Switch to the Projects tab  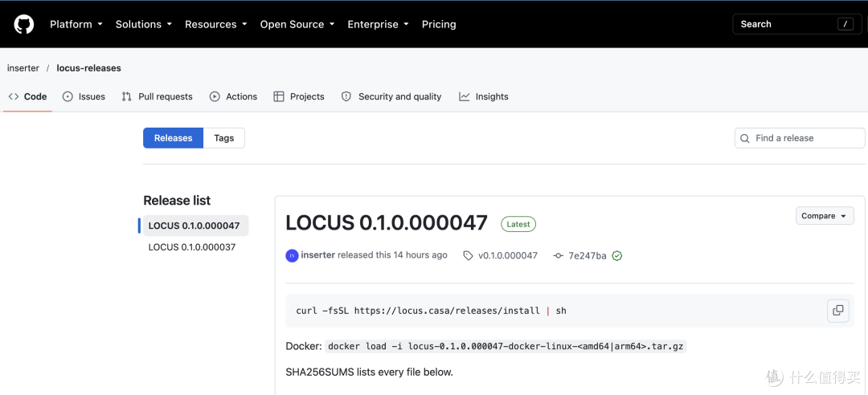tap(299, 96)
